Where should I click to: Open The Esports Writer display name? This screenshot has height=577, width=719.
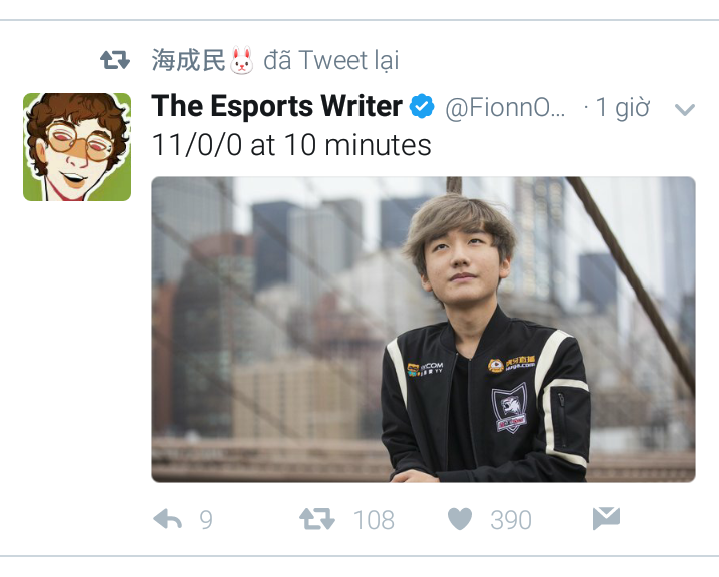point(277,106)
